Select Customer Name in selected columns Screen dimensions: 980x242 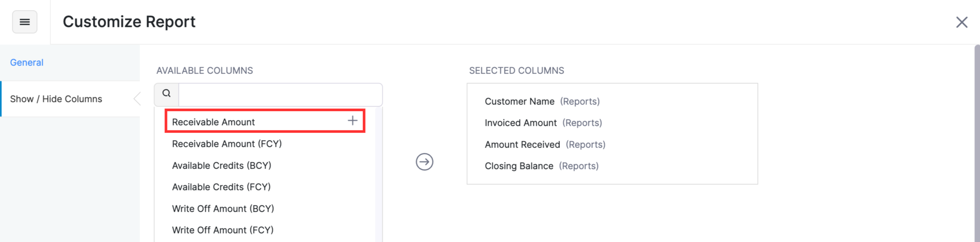click(x=520, y=101)
